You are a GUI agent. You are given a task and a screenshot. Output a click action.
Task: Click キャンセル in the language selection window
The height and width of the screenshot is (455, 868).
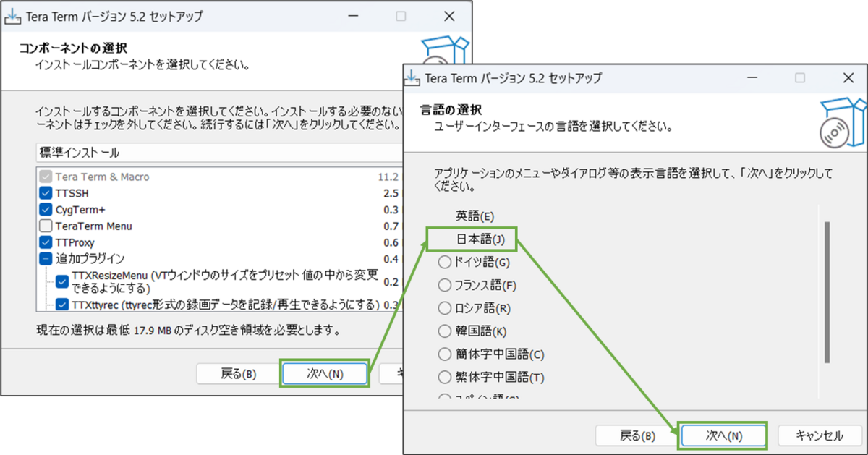820,436
